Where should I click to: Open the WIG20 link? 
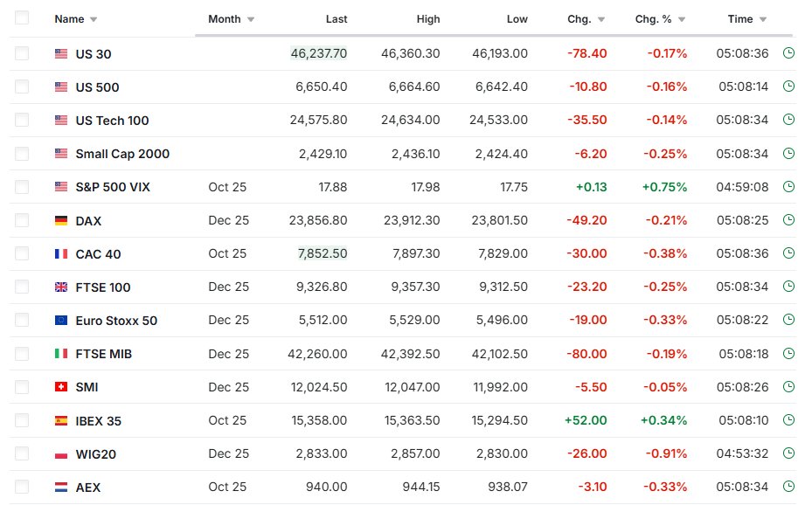[x=96, y=454]
